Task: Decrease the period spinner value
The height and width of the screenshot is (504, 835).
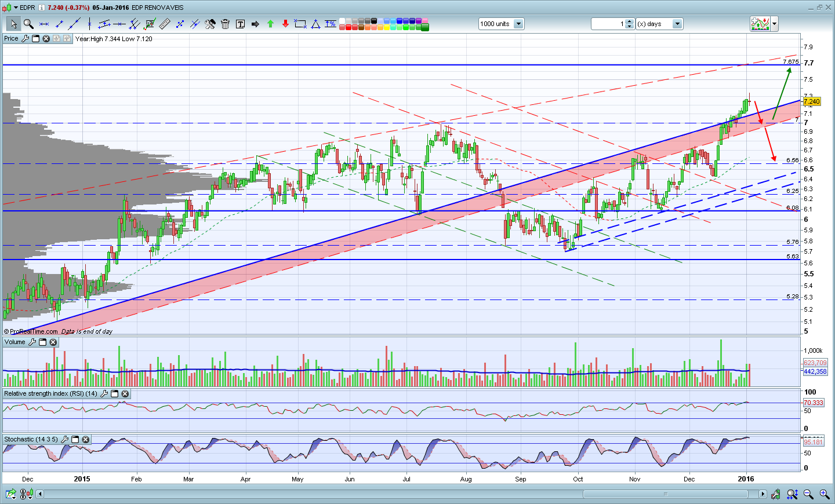Action: [x=630, y=27]
